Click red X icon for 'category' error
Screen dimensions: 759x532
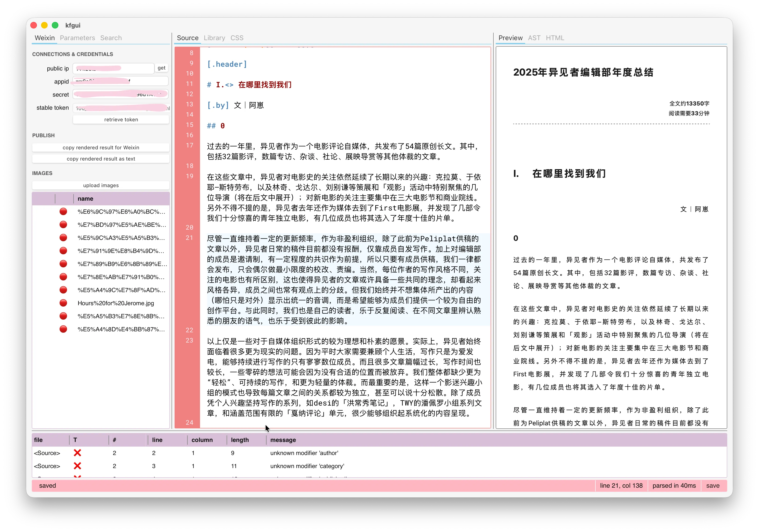click(x=77, y=466)
